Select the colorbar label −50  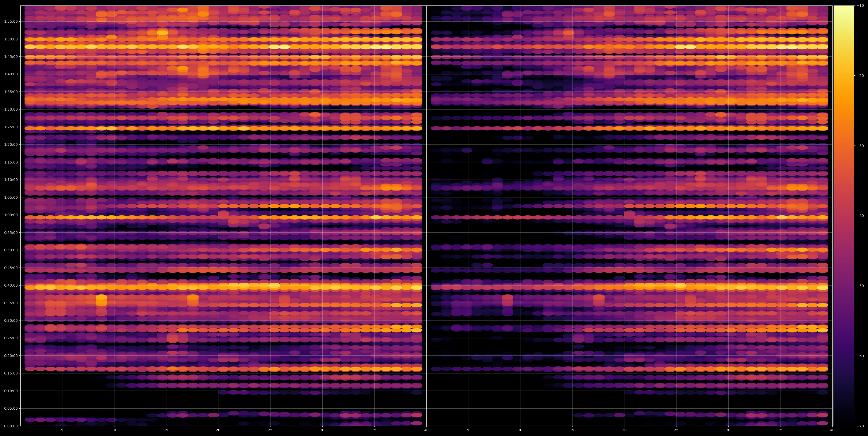point(860,286)
